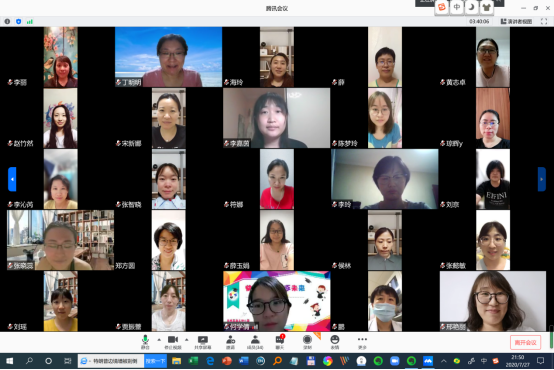The width and height of the screenshot is (554, 370).
Task: Open the members list panel
Action: pyautogui.click(x=255, y=342)
